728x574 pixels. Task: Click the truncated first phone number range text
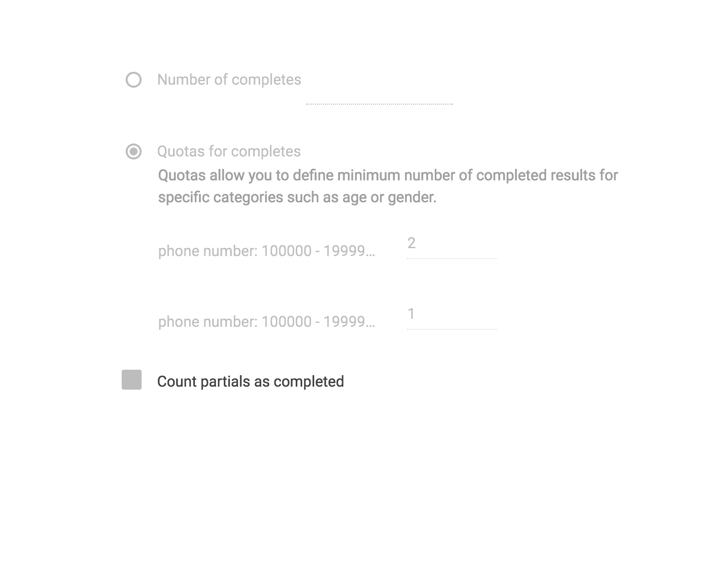(268, 251)
